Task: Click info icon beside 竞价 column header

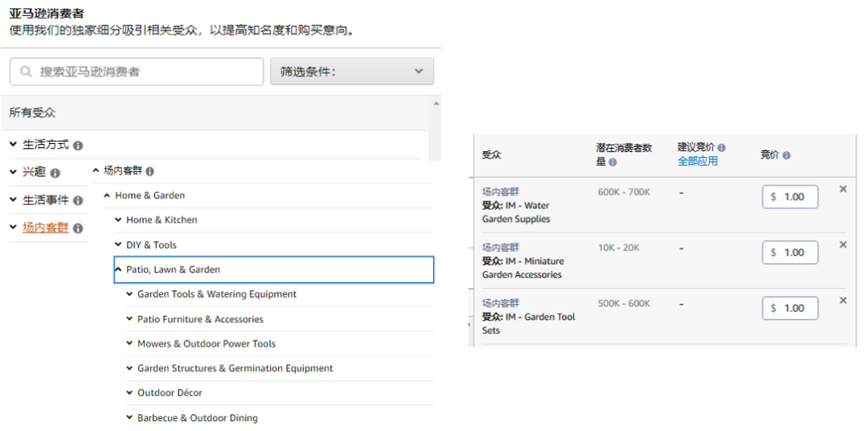Action: click(x=786, y=155)
